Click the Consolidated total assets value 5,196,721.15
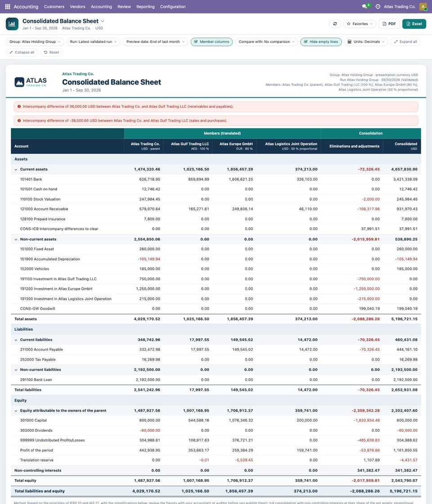 pos(405,319)
